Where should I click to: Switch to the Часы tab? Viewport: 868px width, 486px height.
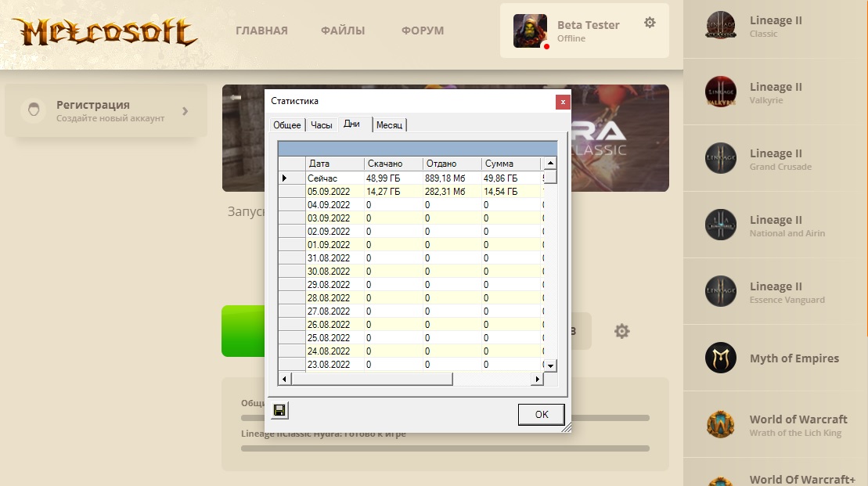point(321,125)
